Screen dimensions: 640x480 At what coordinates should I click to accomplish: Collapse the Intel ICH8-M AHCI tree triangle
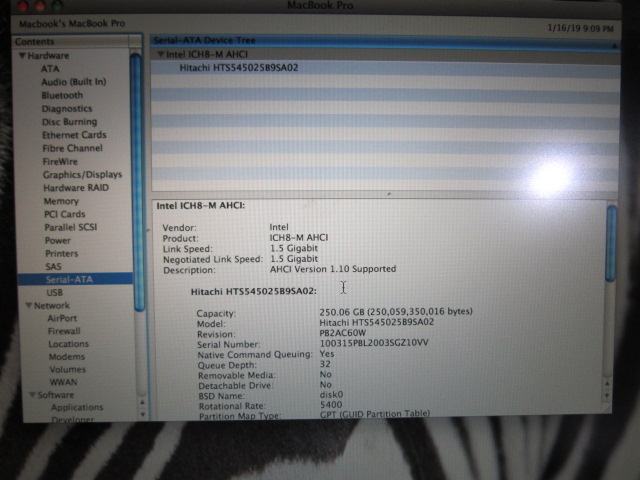pyautogui.click(x=160, y=54)
